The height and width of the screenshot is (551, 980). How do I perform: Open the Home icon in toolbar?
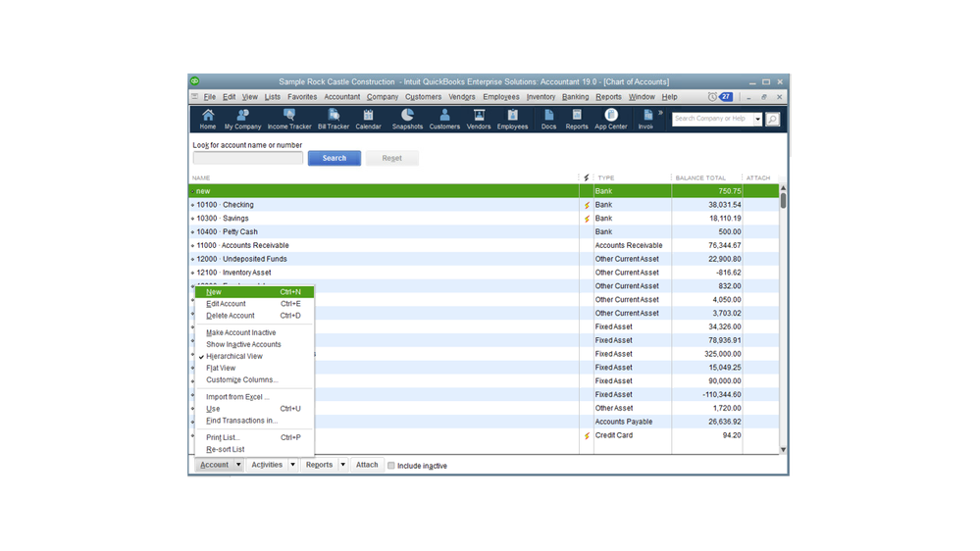208,119
